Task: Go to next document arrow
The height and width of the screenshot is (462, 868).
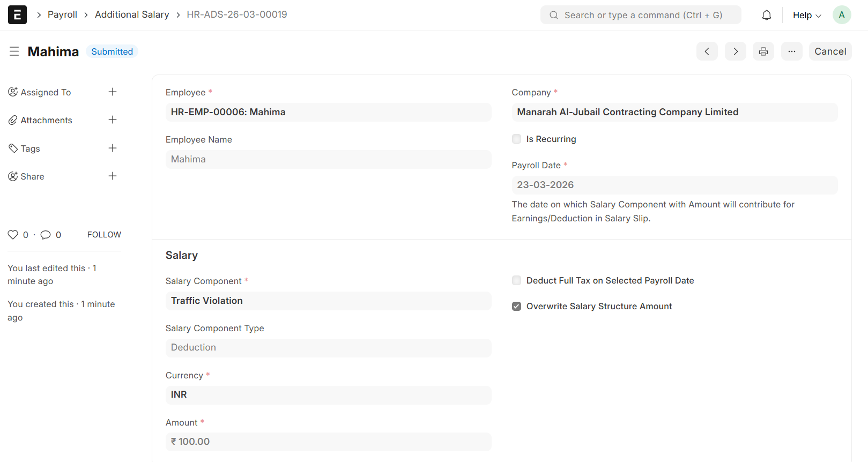Action: pyautogui.click(x=735, y=51)
